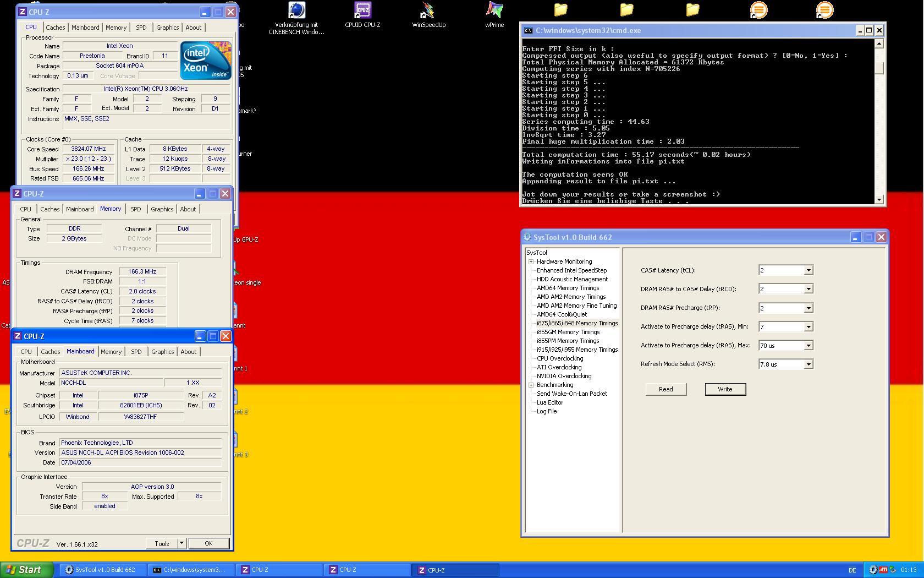This screenshot has height=578, width=924.
Task: Open the last orange shortcut icon on desktop
Action: pos(824,10)
